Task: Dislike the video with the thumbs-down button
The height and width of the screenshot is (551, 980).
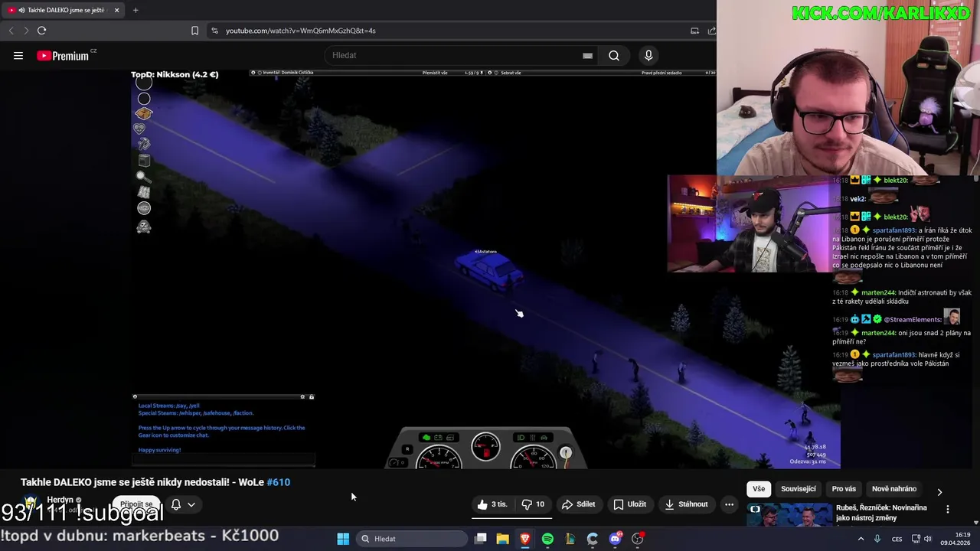Action: point(533,504)
